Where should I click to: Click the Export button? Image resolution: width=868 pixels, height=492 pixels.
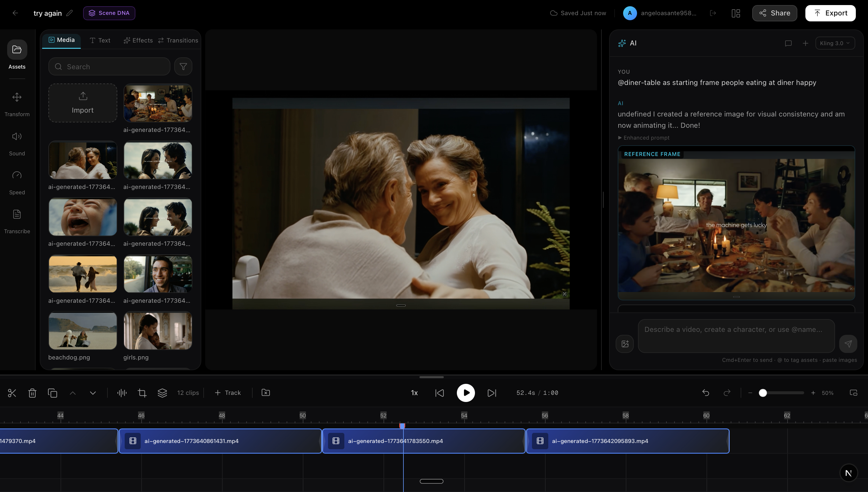[x=830, y=13]
